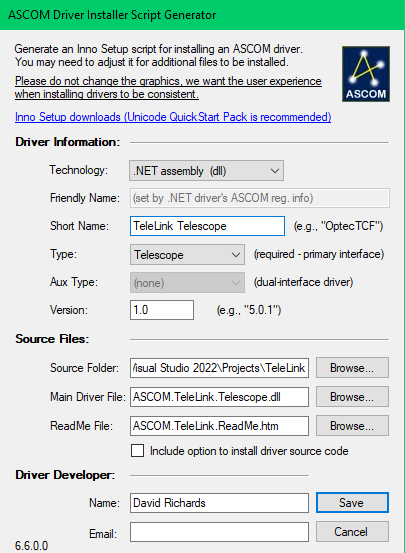Click the '(e.g., "5.0.1")' hint text
Viewport: 405px width, 553px height.
point(249,310)
